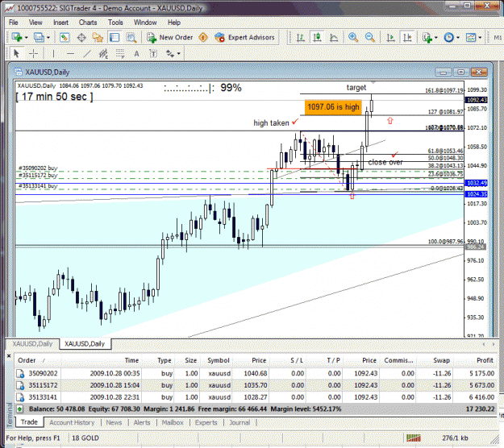The image size is (504, 448).
Task: Open the Insert menu
Action: [x=60, y=23]
